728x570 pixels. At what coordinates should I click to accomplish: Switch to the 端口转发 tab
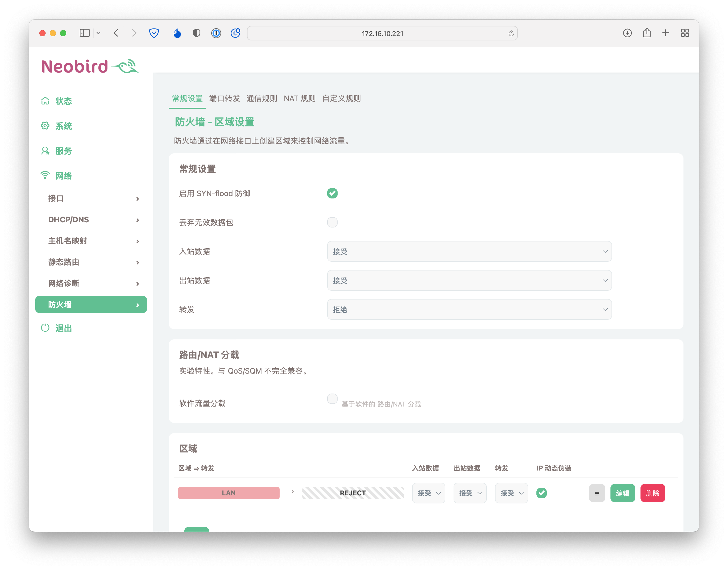tap(224, 98)
